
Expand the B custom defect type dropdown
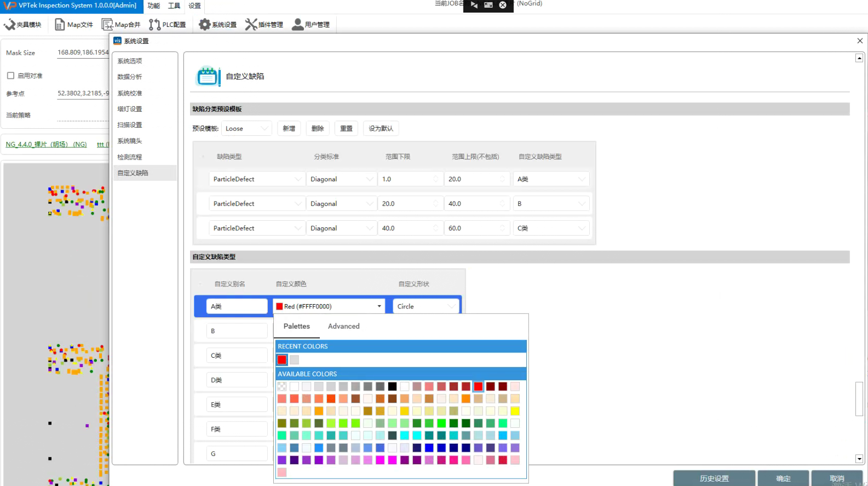pos(551,204)
